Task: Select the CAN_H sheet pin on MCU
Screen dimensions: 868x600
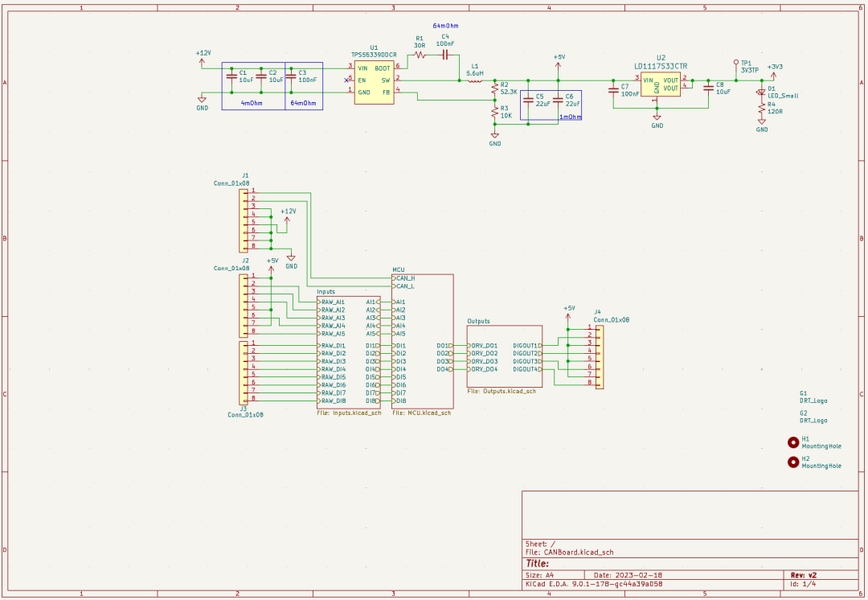Action: (405, 278)
